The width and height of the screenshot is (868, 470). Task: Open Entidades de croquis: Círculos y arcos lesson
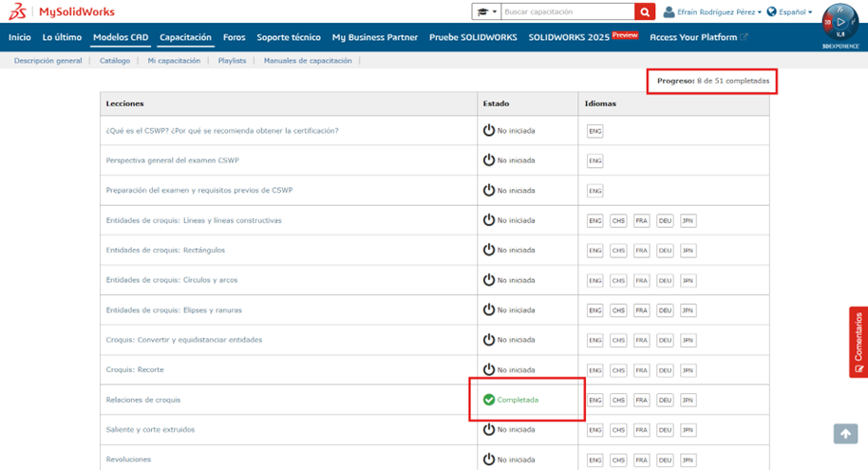coord(172,280)
